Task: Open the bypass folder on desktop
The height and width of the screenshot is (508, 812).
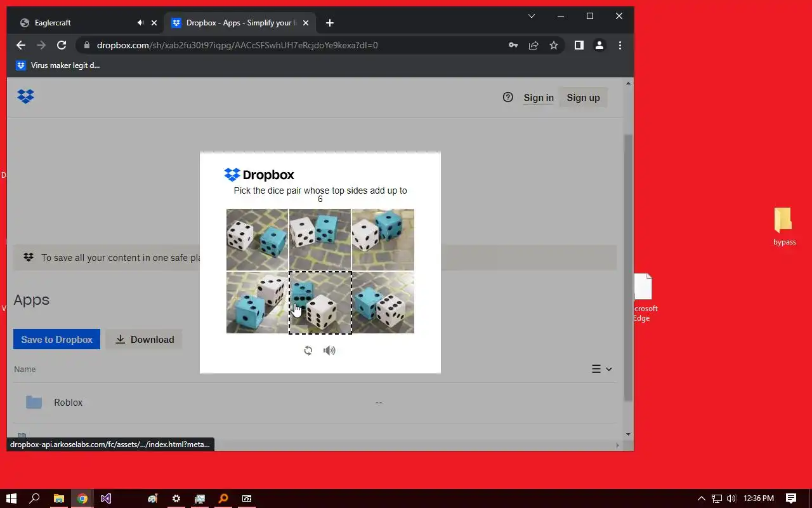Action: click(x=784, y=226)
